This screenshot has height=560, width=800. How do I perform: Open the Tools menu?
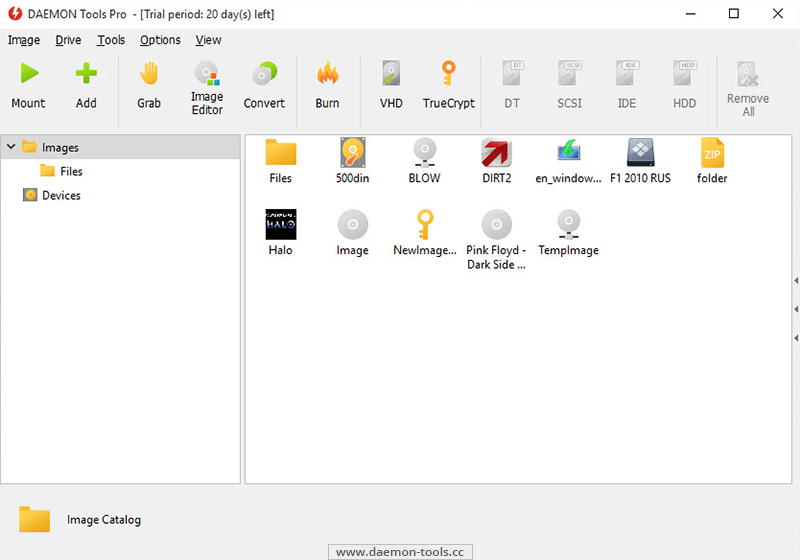111,40
